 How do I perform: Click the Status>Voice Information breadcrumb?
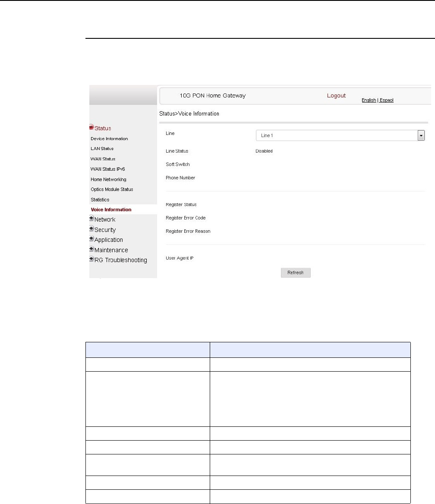pyautogui.click(x=189, y=114)
